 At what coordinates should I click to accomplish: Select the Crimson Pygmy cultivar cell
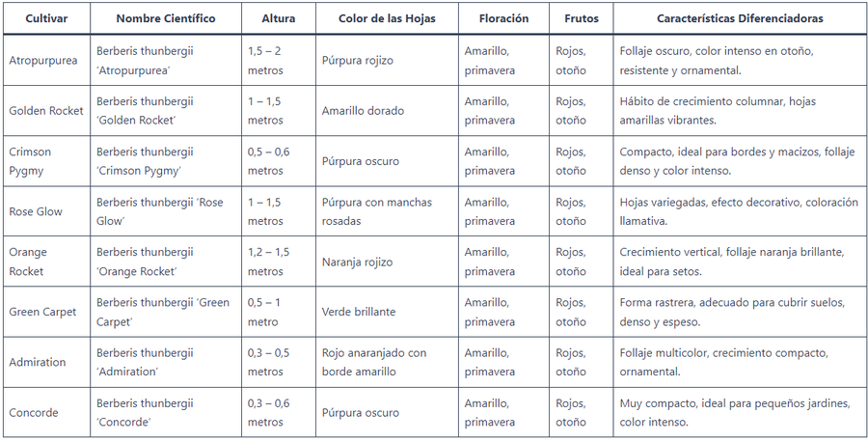click(x=31, y=161)
